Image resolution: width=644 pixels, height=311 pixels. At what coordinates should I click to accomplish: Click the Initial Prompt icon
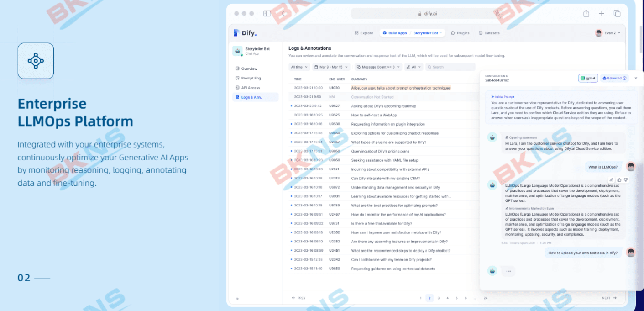tap(493, 97)
